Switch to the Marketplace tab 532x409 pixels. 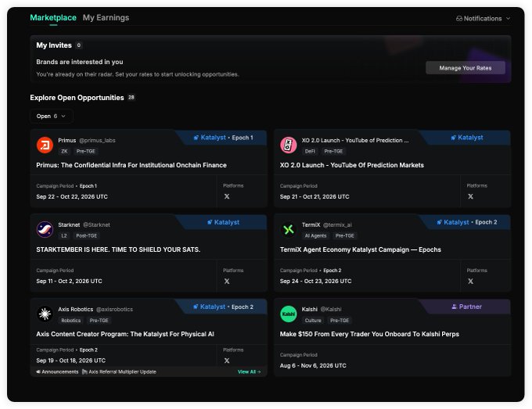coord(53,18)
